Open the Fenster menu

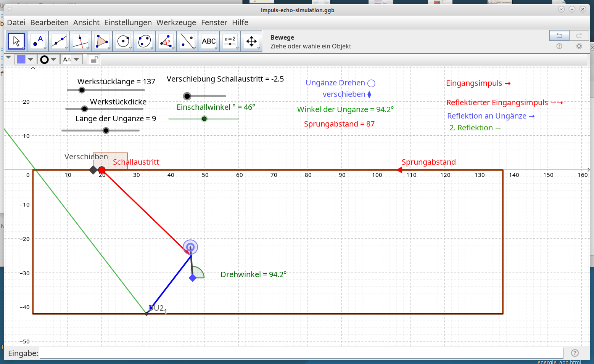pyautogui.click(x=214, y=22)
